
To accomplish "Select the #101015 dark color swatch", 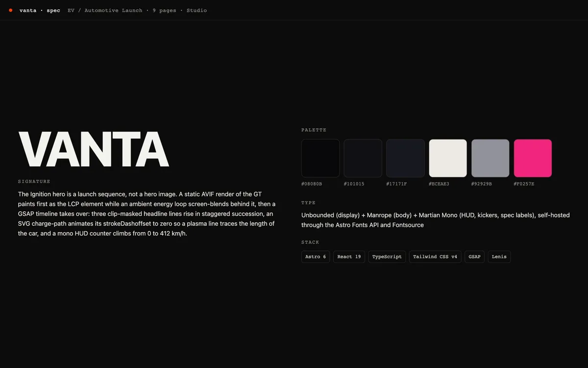I will pyautogui.click(x=363, y=158).
